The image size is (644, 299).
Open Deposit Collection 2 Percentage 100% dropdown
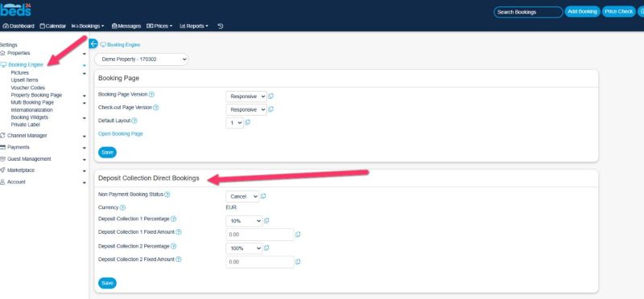(x=244, y=248)
